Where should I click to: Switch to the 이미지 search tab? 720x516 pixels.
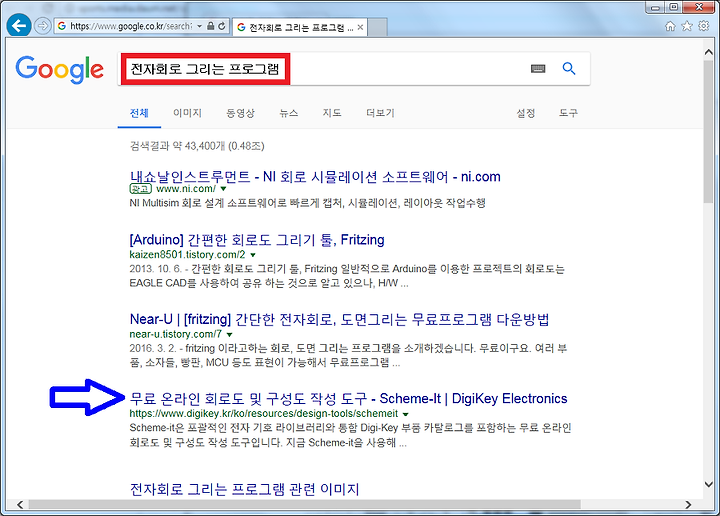click(x=187, y=113)
